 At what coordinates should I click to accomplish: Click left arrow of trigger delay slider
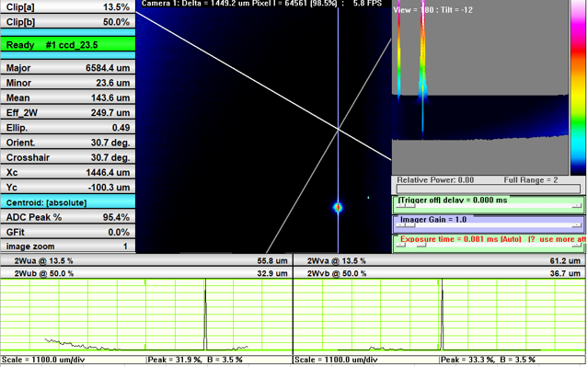point(400,206)
